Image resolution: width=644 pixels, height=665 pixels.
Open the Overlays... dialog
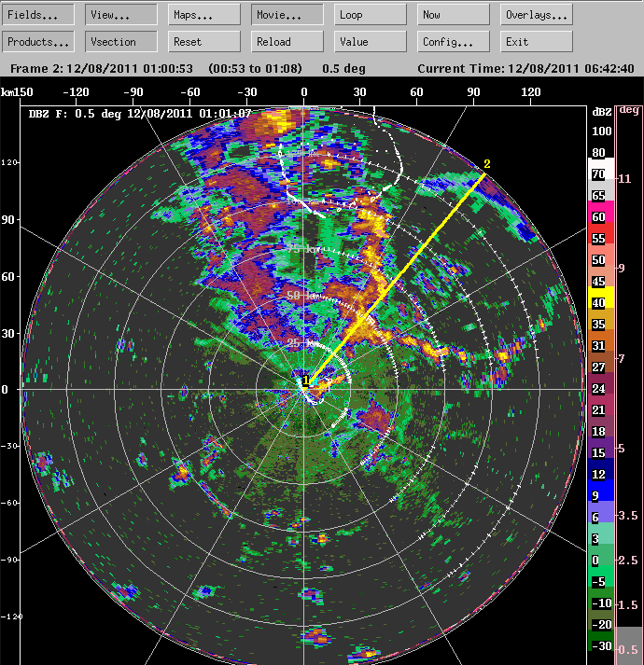536,15
